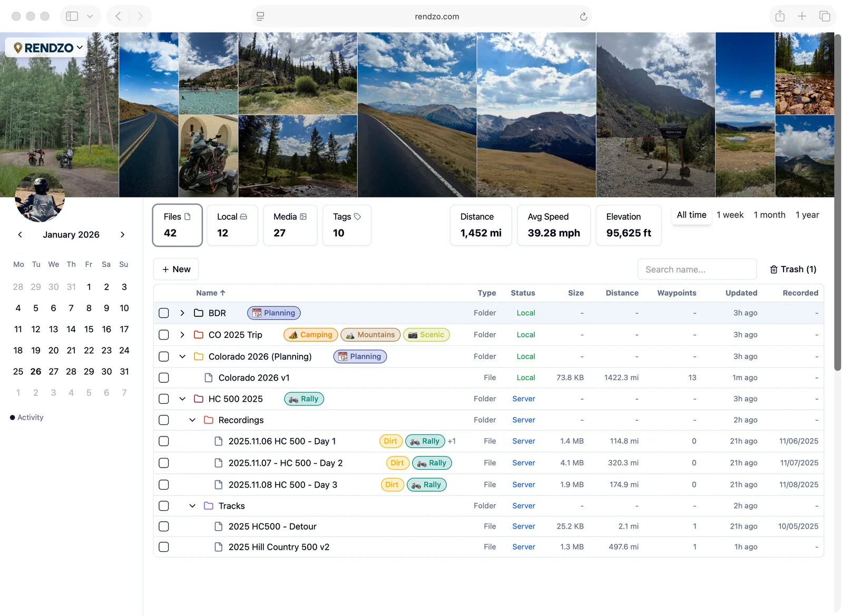Click the Tags label icon
The height and width of the screenshot is (616, 843).
tap(357, 216)
